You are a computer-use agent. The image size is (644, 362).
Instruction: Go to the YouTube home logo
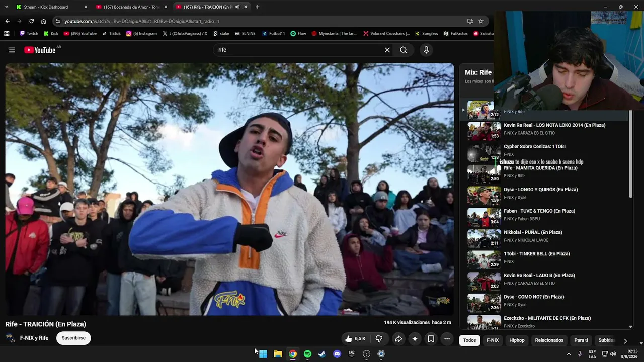tap(40, 50)
